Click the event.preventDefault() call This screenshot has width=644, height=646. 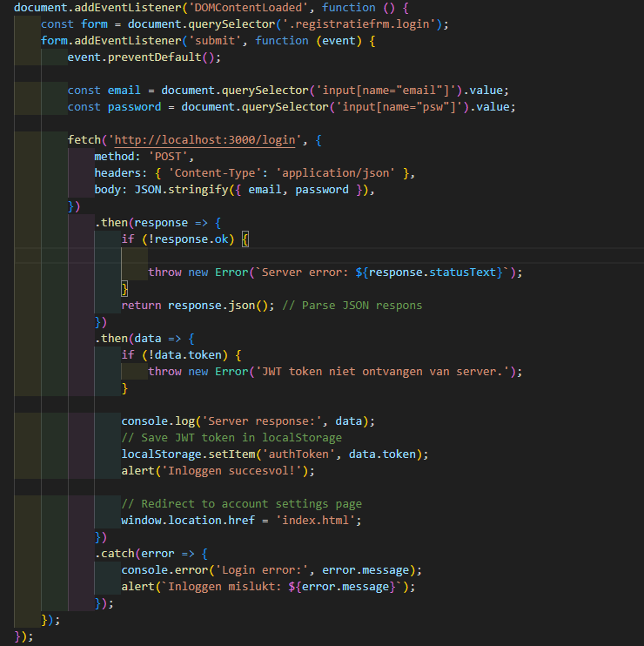[x=144, y=57]
